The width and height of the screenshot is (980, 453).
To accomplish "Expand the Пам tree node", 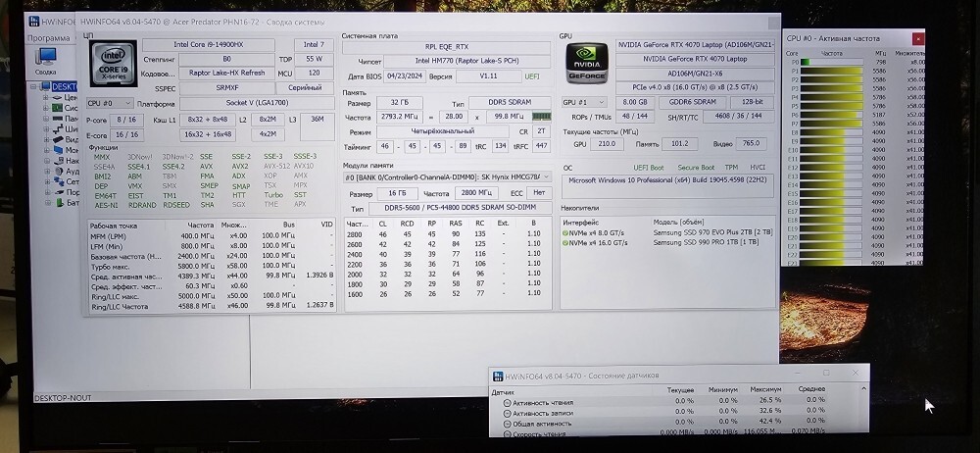I will [46, 119].
